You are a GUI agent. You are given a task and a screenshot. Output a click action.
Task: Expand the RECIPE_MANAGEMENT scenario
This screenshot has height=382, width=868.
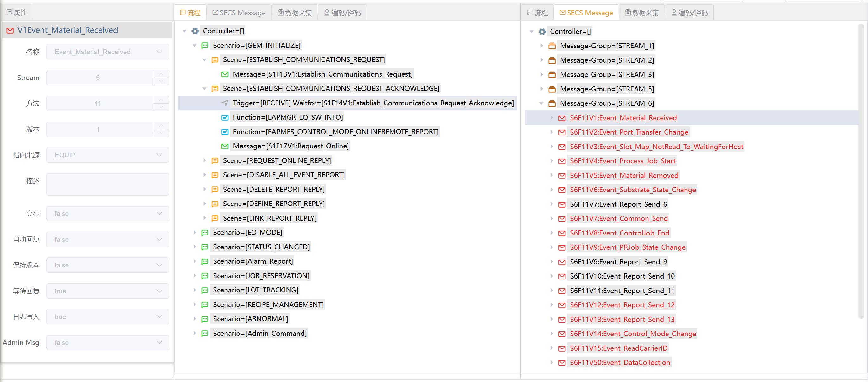195,304
